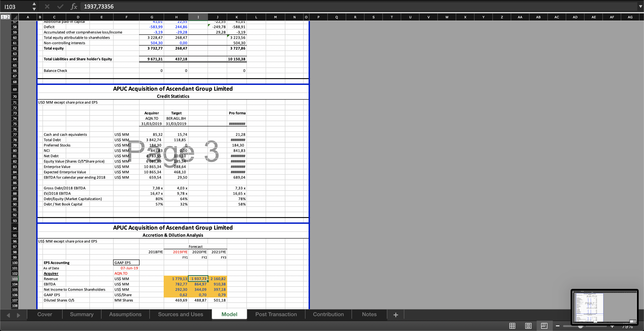Open the Cover sheet tab
Viewport: 644px width, 331px height.
click(x=45, y=314)
